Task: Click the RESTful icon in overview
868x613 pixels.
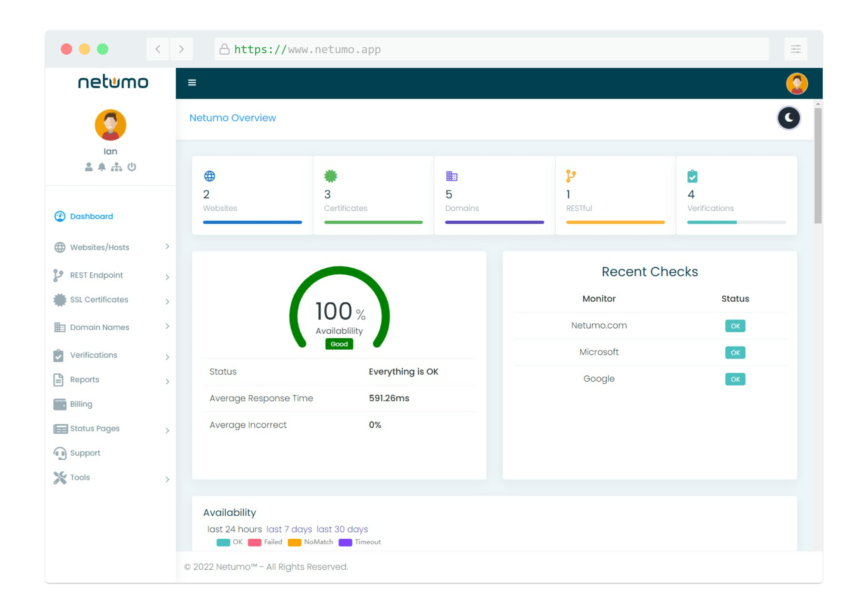Action: point(571,176)
